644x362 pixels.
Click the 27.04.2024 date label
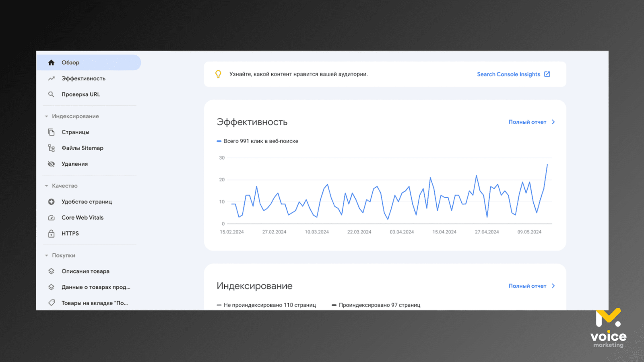point(487,232)
